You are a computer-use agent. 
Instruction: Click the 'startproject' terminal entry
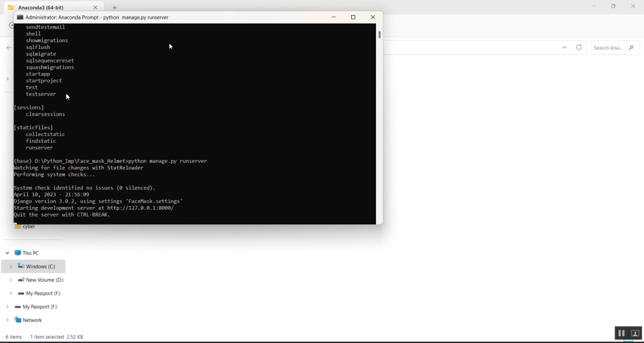(x=44, y=81)
